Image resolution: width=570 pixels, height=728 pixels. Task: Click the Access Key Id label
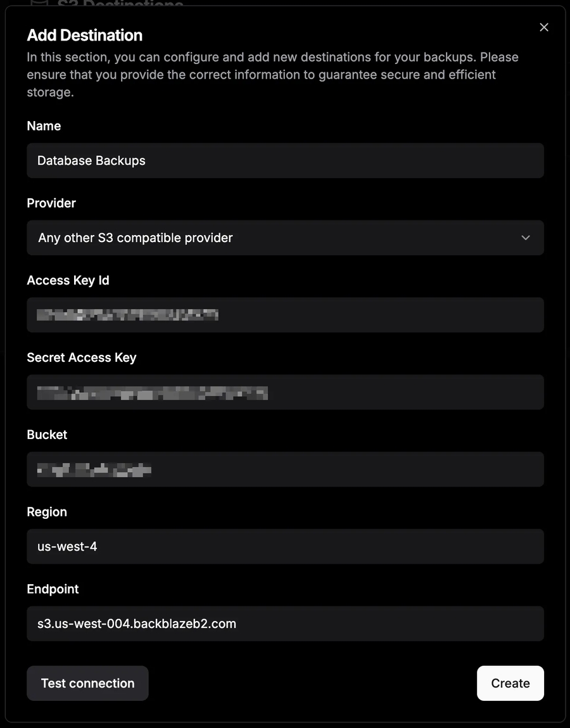click(68, 281)
